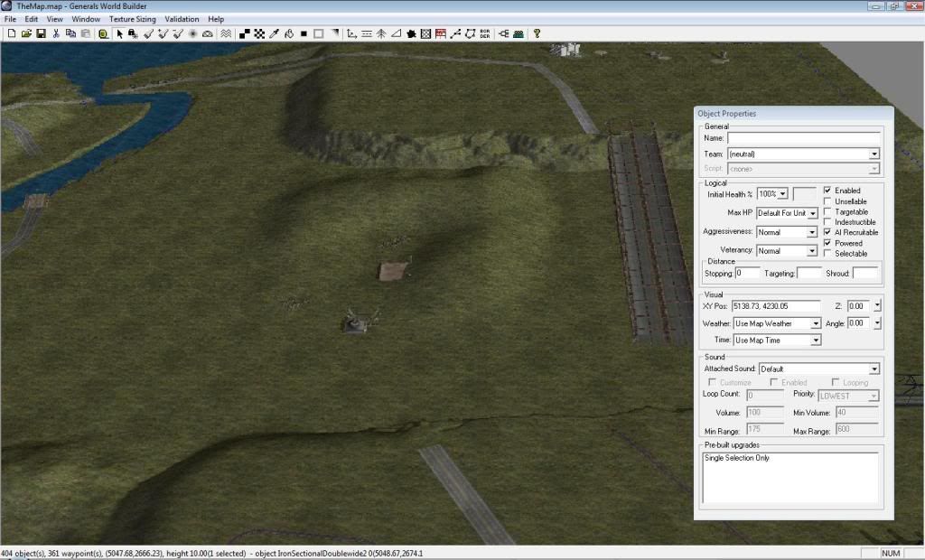The image size is (925, 560).
Task: Click the question mark help icon
Action: [x=537, y=33]
